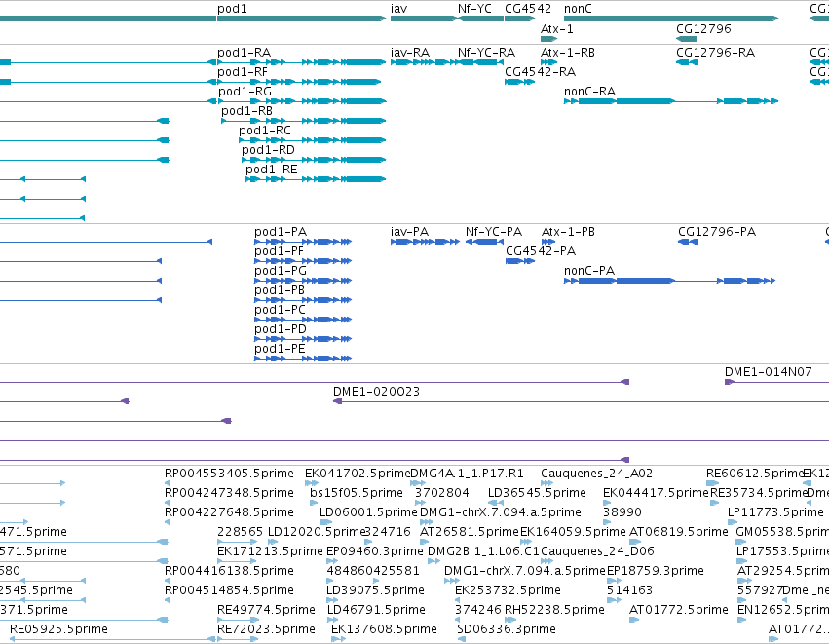Click the Atx-1-PB protein feature
This screenshot has height=644, width=829.
tap(548, 242)
